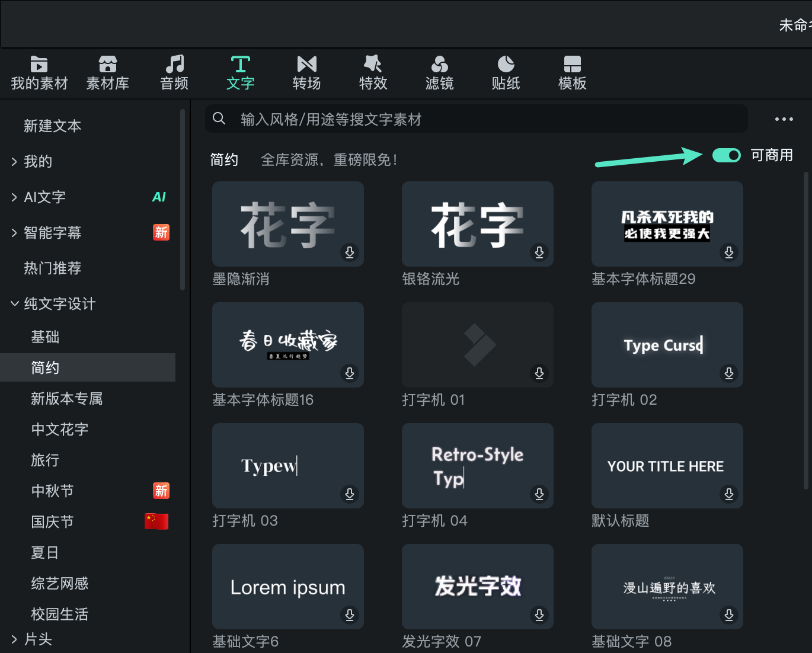Image resolution: width=812 pixels, height=653 pixels.
Task: Download the 默认标题 preset
Action: 729,494
